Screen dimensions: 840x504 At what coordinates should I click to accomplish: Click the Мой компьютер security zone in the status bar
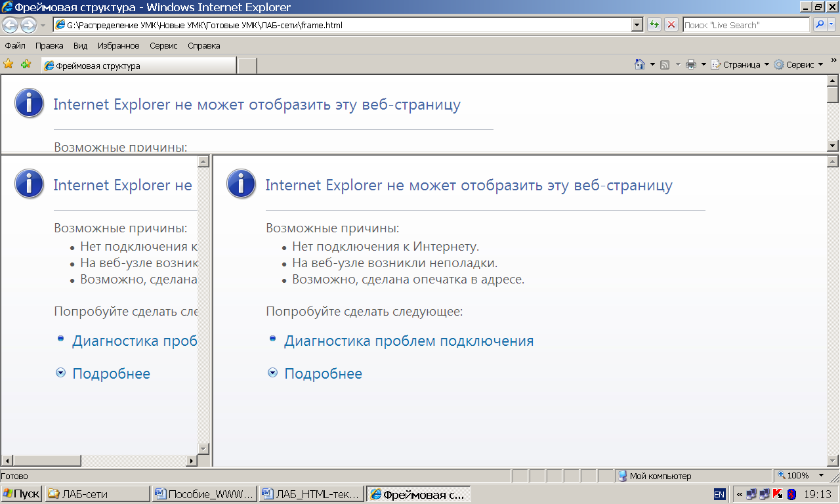tap(693, 476)
